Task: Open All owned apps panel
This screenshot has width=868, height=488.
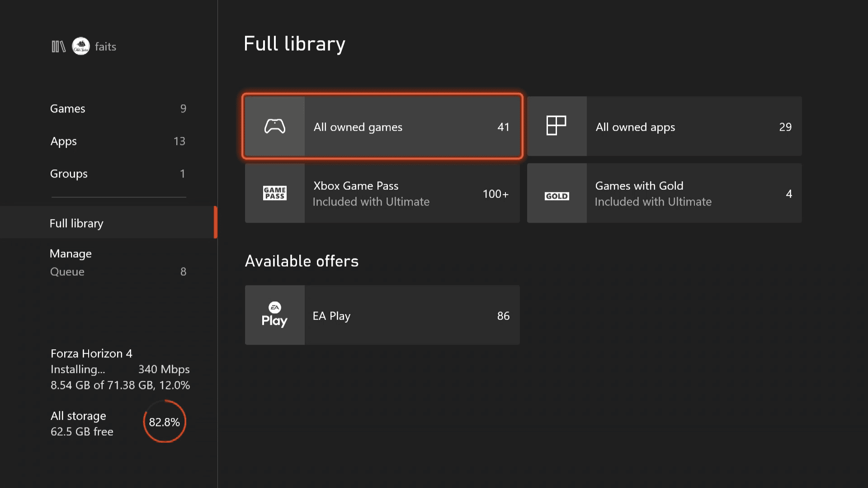Action: click(664, 127)
